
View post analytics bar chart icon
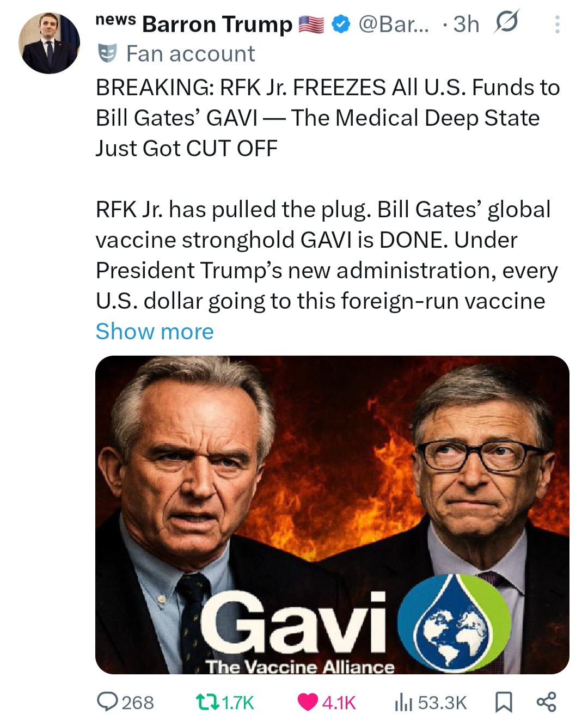(x=403, y=702)
